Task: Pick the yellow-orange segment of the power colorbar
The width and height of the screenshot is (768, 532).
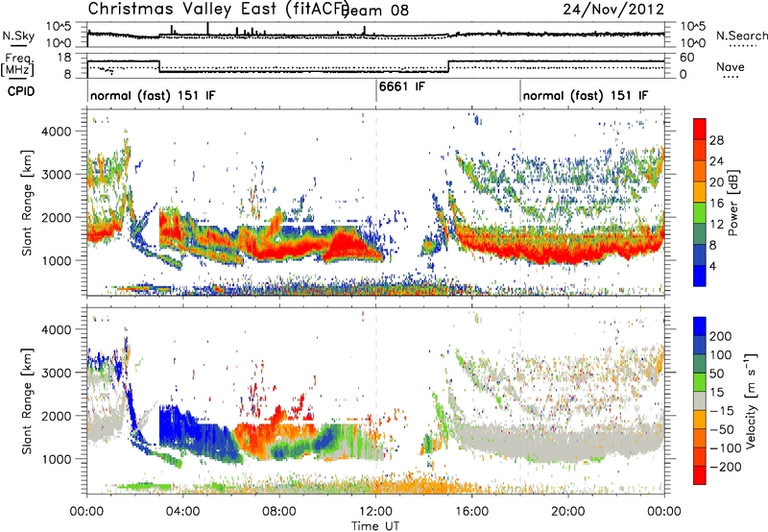Action: coord(700,192)
